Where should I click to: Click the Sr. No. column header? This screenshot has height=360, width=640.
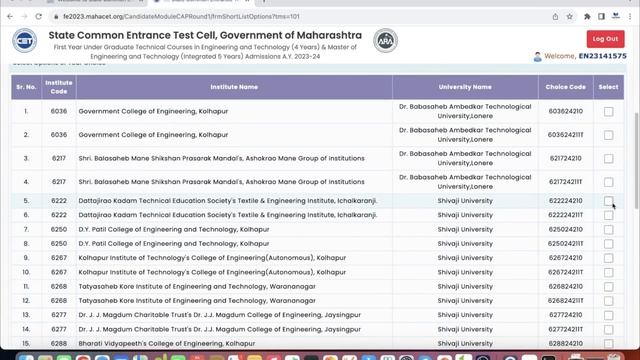pos(26,87)
